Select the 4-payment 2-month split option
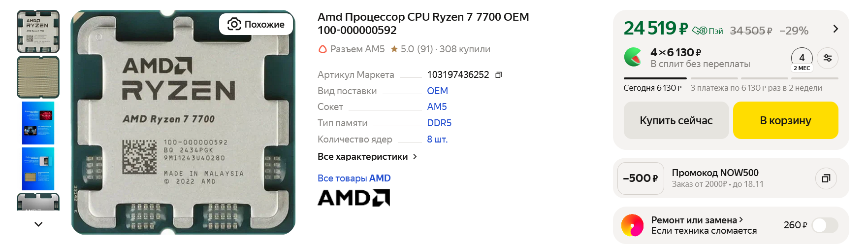The image size is (868, 248). click(802, 60)
